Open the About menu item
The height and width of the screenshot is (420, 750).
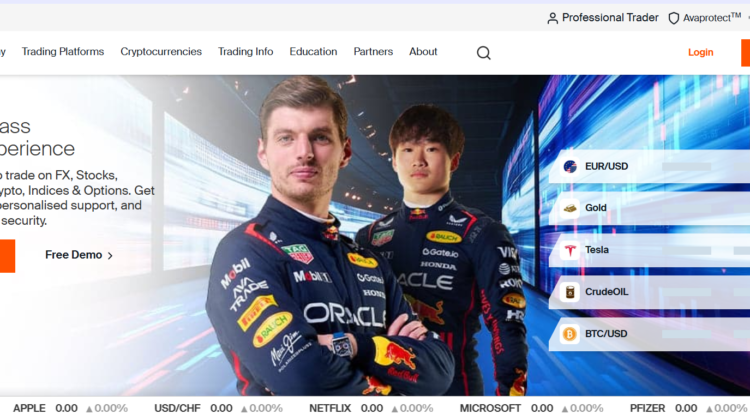tap(423, 52)
